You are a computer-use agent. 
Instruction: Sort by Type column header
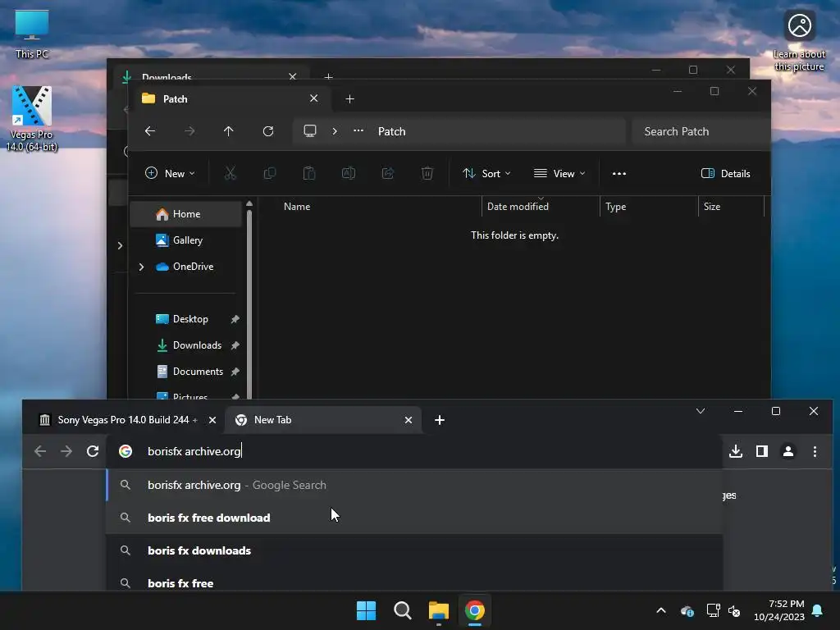click(x=615, y=207)
